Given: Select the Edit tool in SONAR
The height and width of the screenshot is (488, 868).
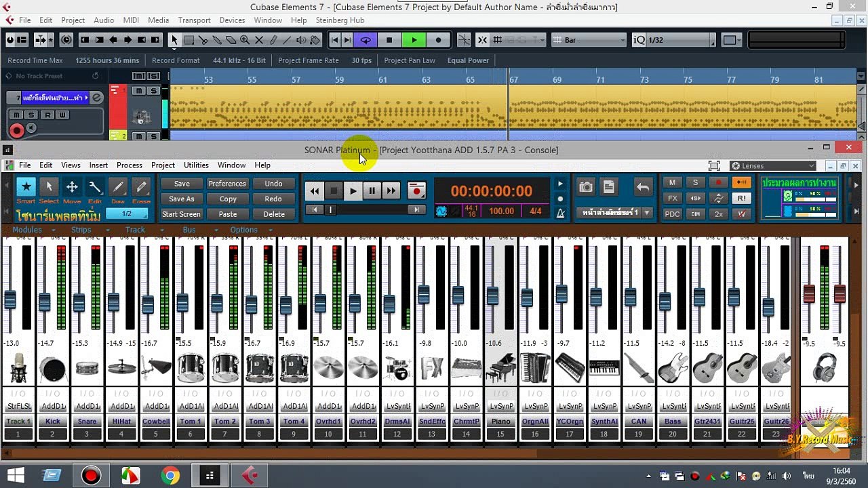Looking at the screenshot, I should pyautogui.click(x=95, y=187).
